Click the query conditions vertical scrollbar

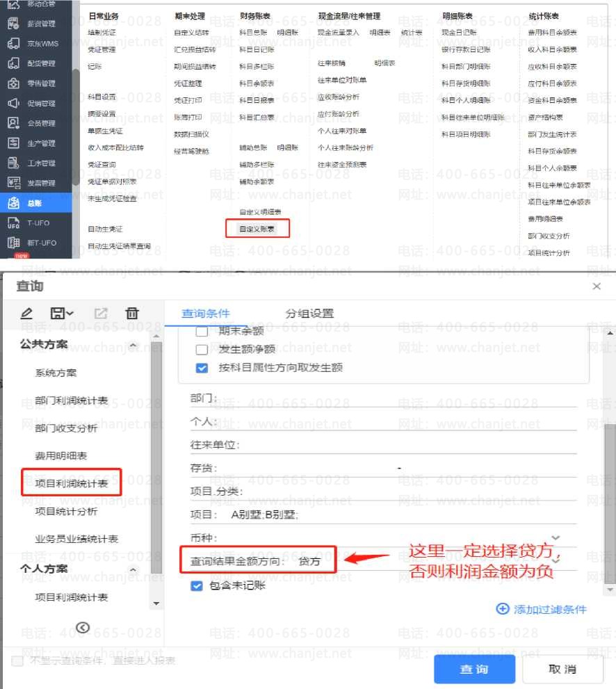pos(609,501)
